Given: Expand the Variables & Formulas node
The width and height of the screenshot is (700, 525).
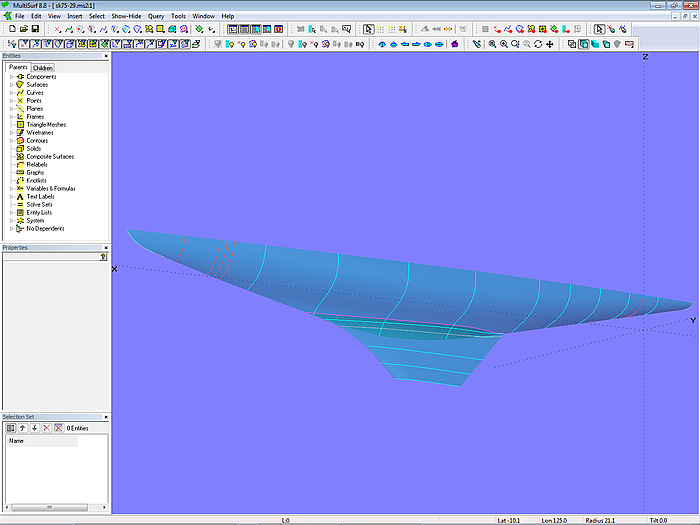Looking at the screenshot, I should pos(11,188).
